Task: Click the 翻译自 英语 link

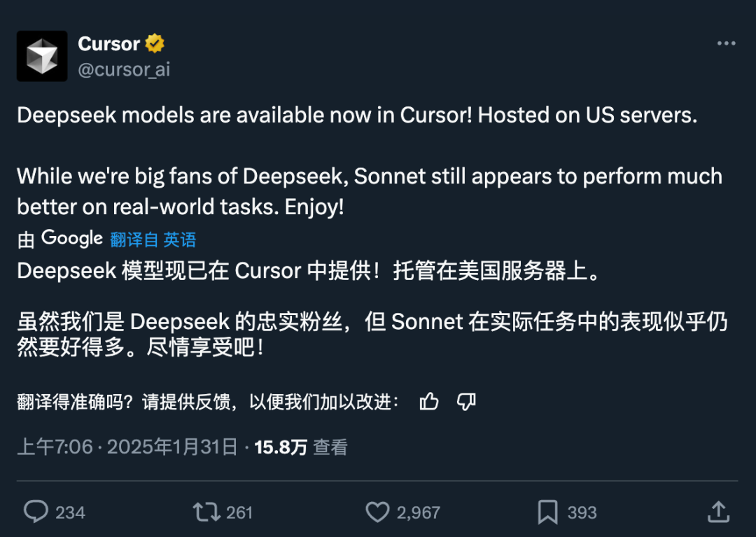Action: point(153,239)
